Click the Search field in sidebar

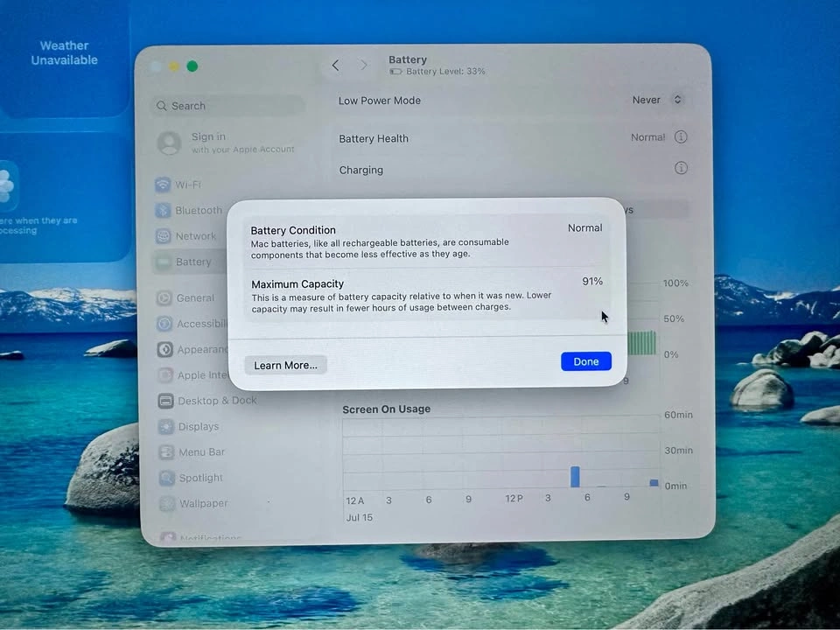[x=228, y=106]
